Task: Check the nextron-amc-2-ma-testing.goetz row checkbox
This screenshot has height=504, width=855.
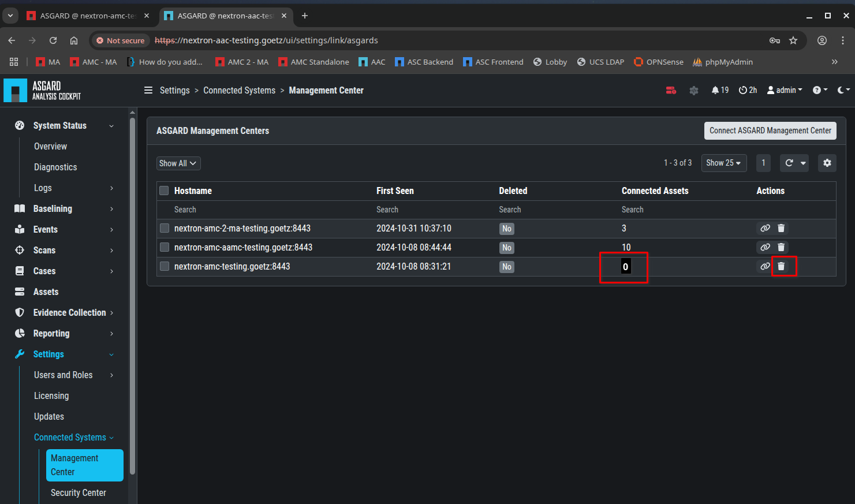Action: (x=165, y=228)
